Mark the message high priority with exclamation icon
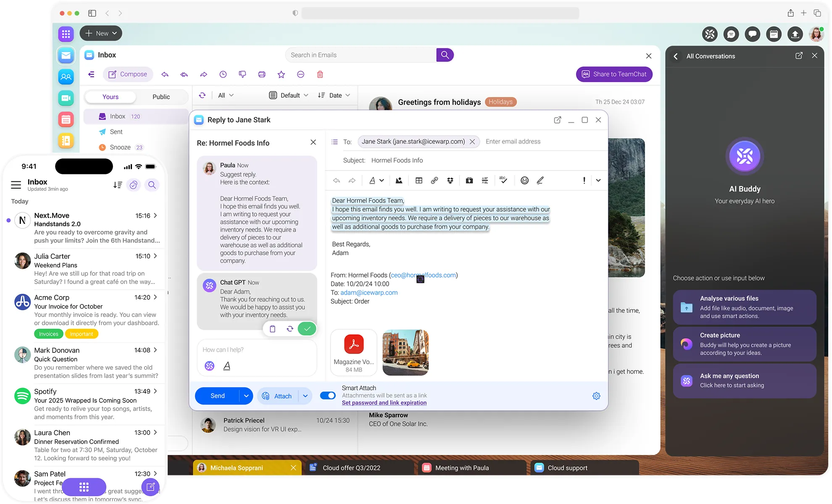The image size is (832, 504). [x=584, y=181]
